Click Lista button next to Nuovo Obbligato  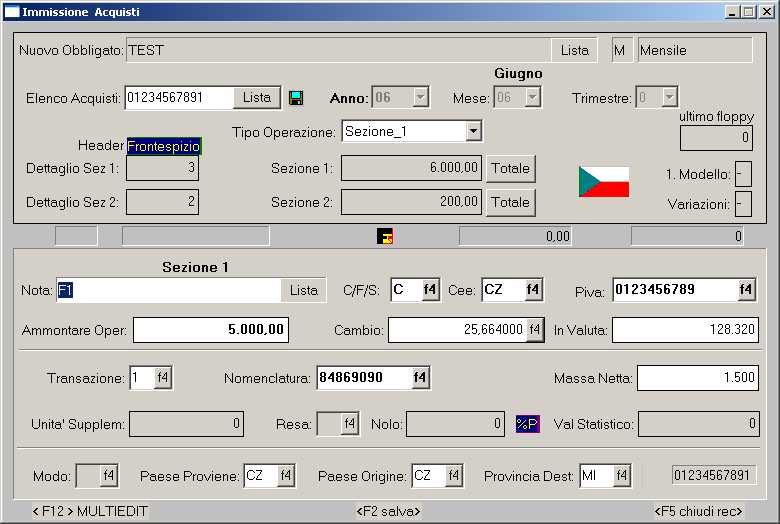575,50
